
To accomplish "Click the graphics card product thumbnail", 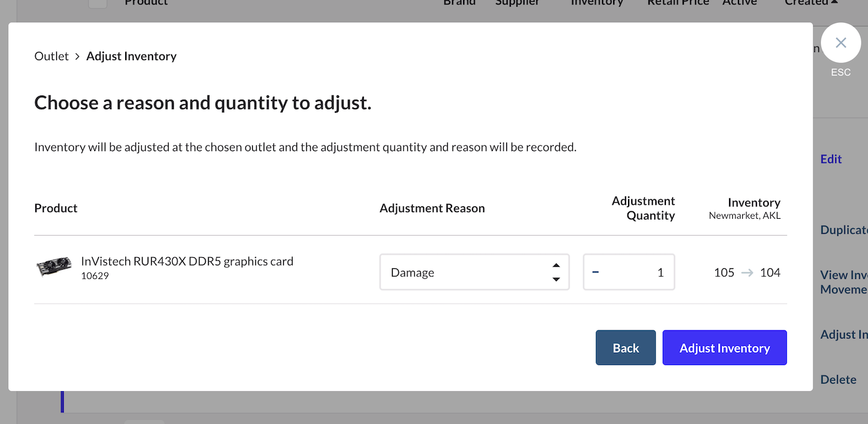I will 54,266.
